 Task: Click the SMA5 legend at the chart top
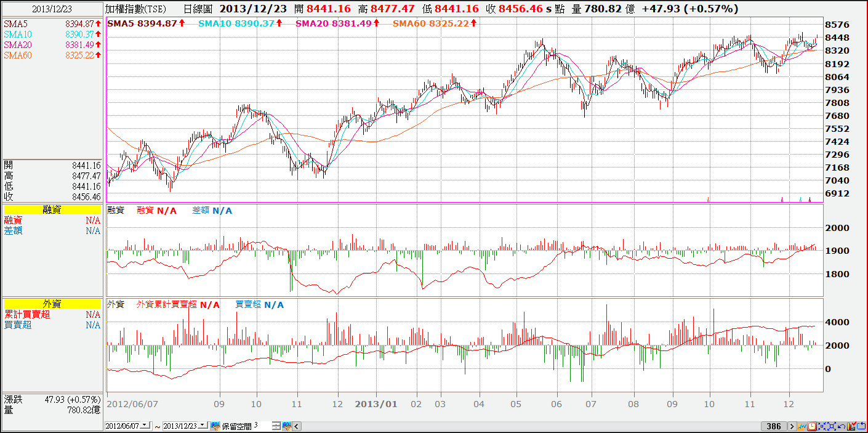[x=147, y=23]
